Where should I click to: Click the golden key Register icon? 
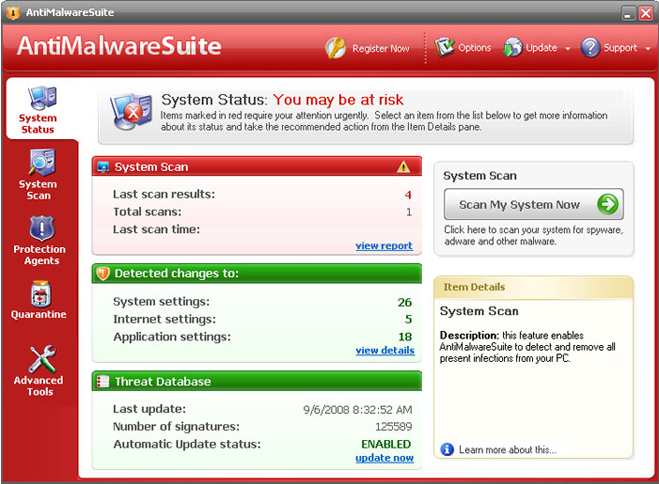point(335,48)
